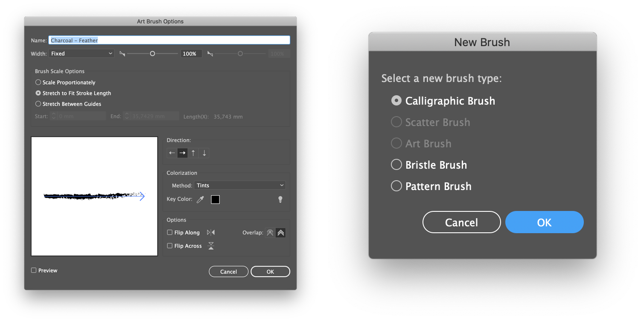Screen dimensions: 644x322
Task: Click the Start value stepper
Action: pyautogui.click(x=53, y=116)
